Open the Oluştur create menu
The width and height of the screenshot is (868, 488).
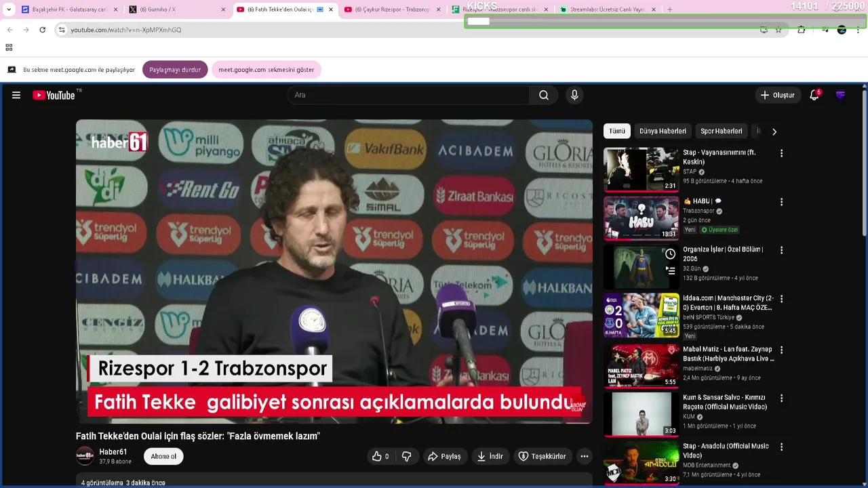click(x=777, y=96)
